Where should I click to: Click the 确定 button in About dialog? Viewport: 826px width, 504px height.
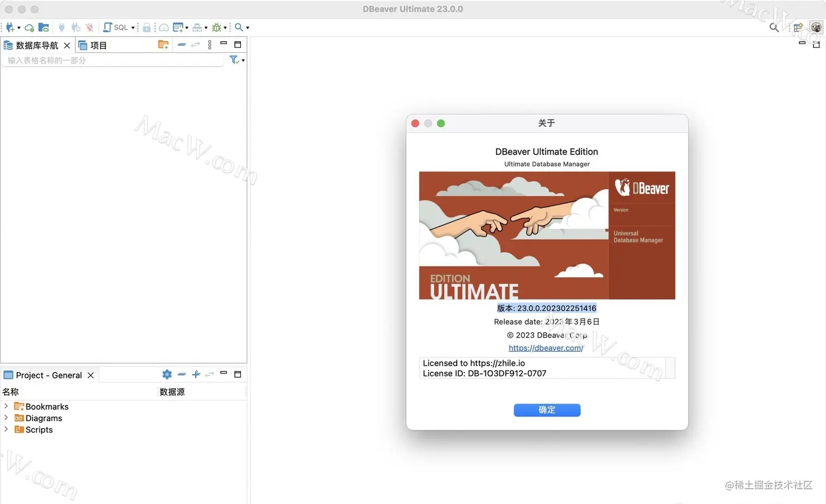tap(547, 410)
